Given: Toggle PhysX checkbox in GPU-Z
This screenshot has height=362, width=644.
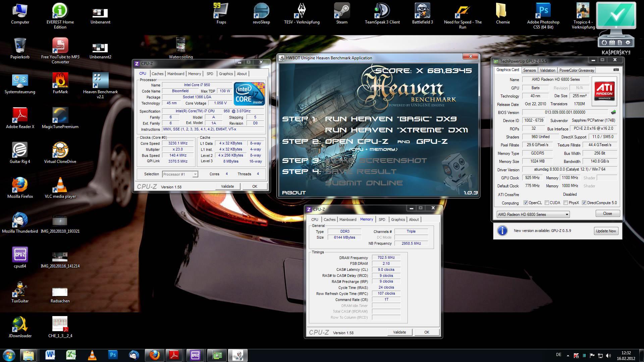Looking at the screenshot, I should pos(566,203).
